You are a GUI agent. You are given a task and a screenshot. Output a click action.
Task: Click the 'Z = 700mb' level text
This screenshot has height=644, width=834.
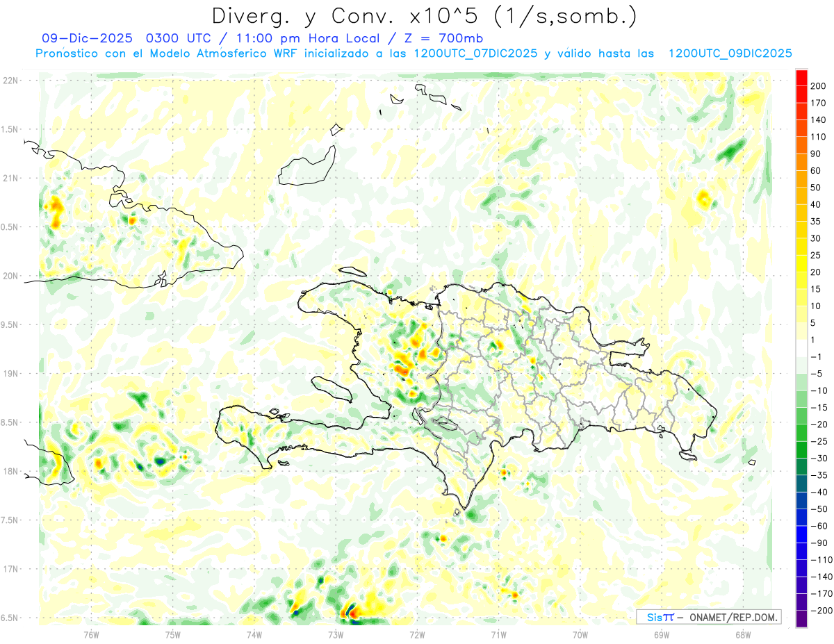coord(439,38)
